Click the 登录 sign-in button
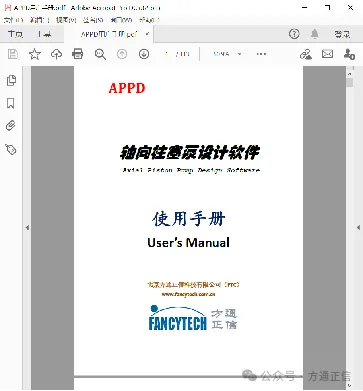The width and height of the screenshot is (363, 391). [342, 34]
